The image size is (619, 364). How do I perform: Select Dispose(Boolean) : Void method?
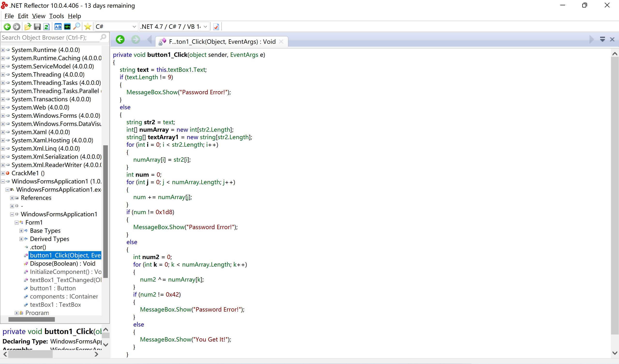[x=62, y=263]
